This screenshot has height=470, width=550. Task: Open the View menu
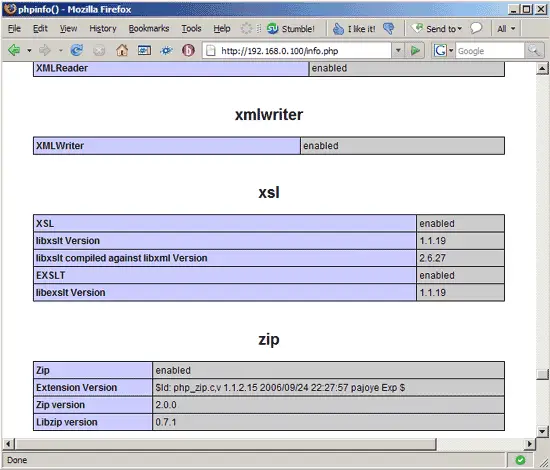tap(68, 28)
